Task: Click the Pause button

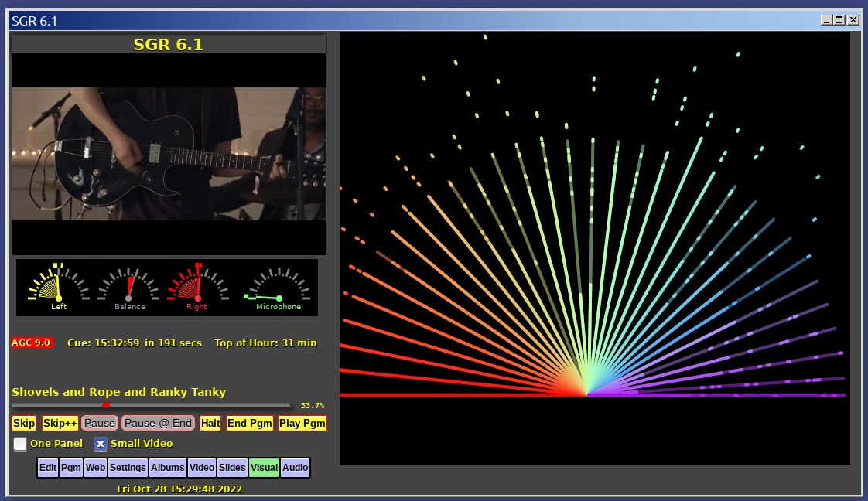Action: [x=100, y=423]
